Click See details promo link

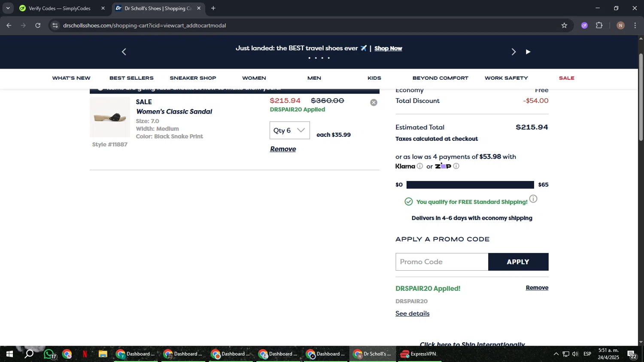click(x=413, y=314)
